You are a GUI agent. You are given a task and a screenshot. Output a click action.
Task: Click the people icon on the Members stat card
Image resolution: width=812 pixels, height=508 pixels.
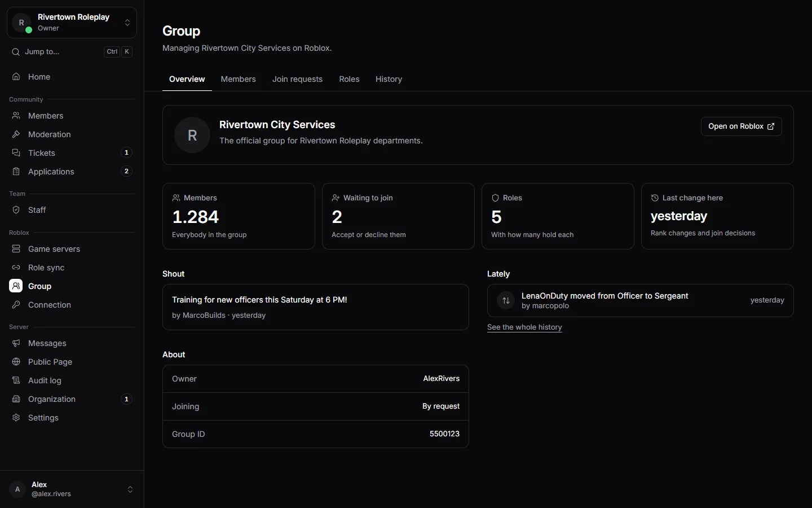(176, 198)
